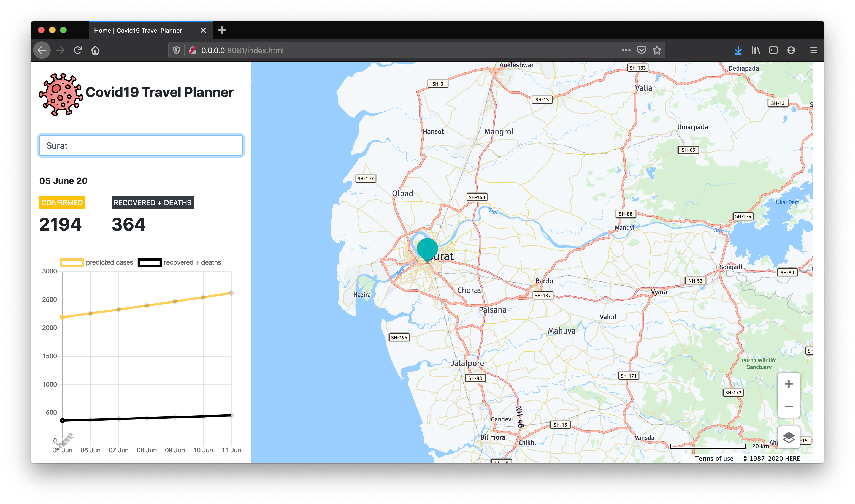This screenshot has width=855, height=504.
Task: Click the map zoom out minus button
Action: pos(788,407)
